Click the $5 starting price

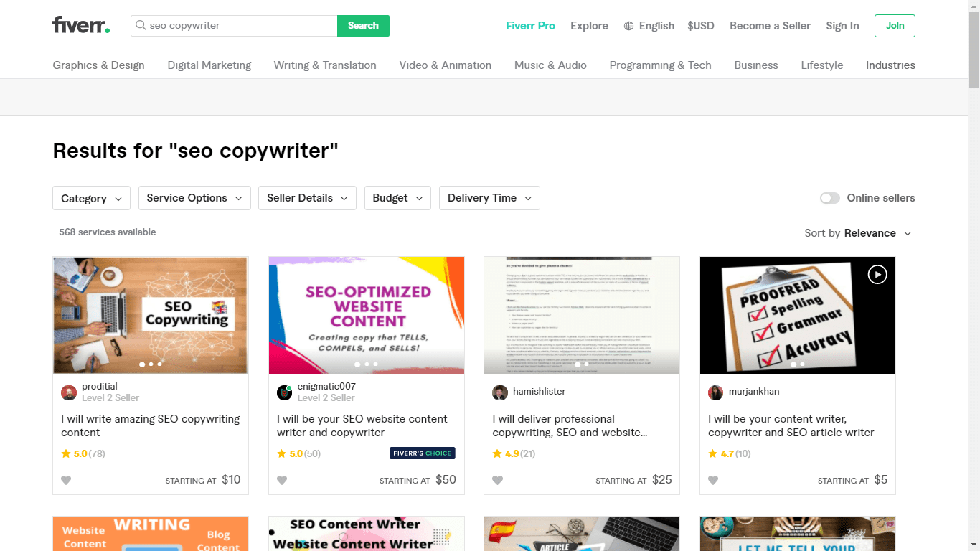881,480
